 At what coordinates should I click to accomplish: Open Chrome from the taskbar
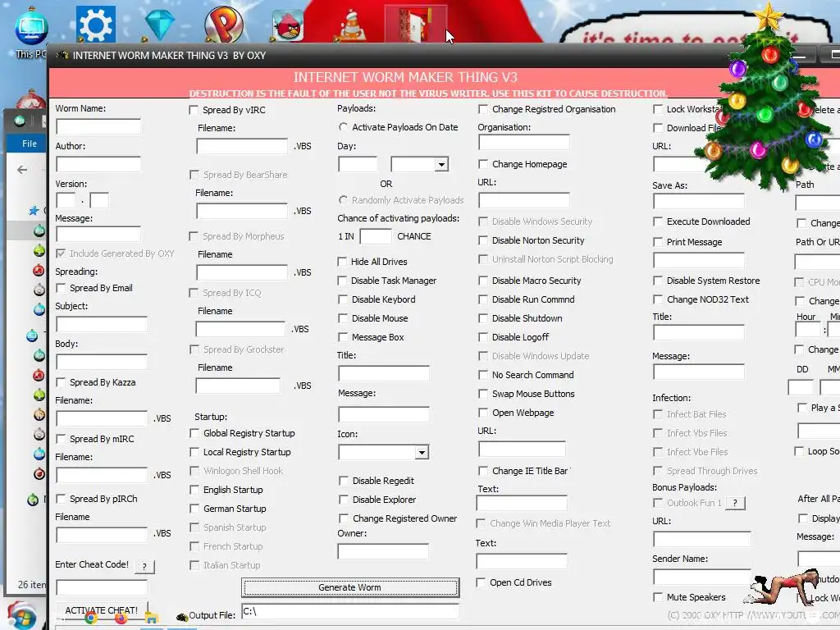coord(90,619)
